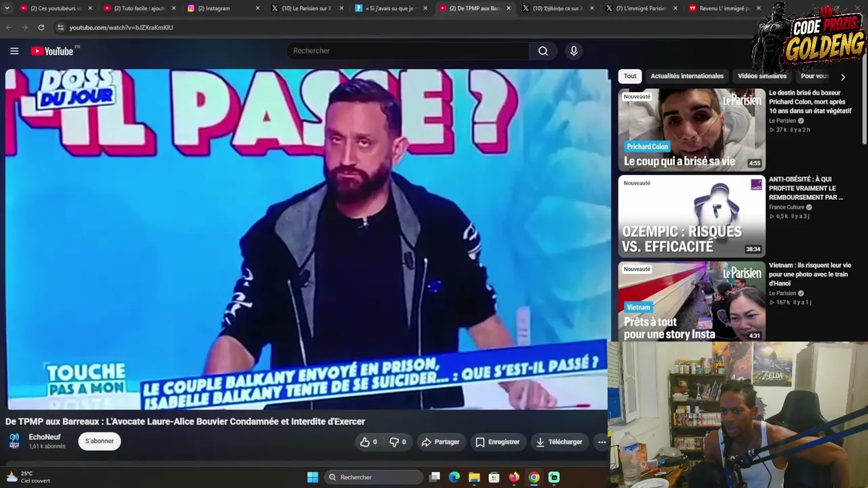Image resolution: width=868 pixels, height=488 pixels.
Task: Select the 'Vidéos similaires' filter chip
Action: [x=762, y=76]
